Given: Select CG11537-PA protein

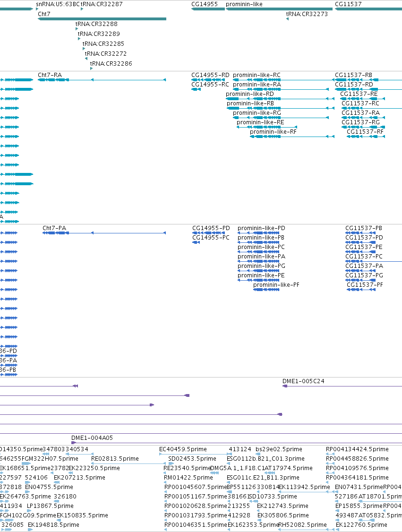Looking at the screenshot, I should pos(364,266).
